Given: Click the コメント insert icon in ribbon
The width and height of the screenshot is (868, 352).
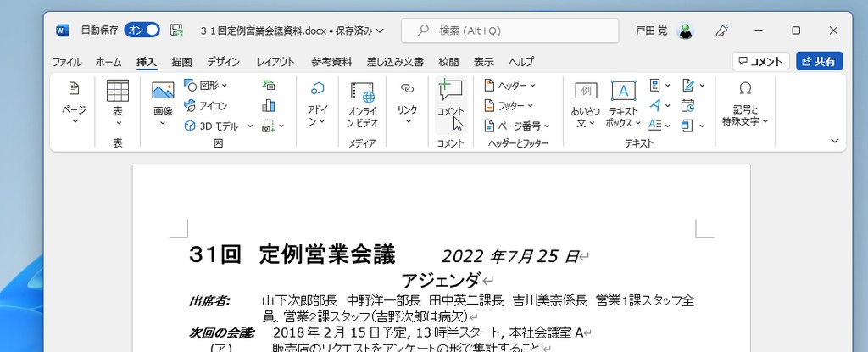Looking at the screenshot, I should (451, 105).
